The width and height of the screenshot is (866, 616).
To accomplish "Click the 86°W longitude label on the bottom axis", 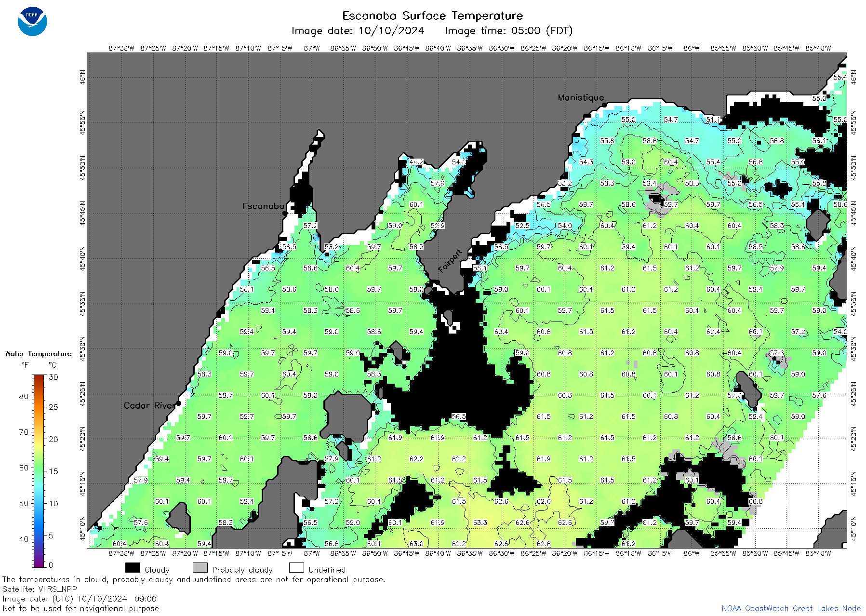I will [x=692, y=553].
